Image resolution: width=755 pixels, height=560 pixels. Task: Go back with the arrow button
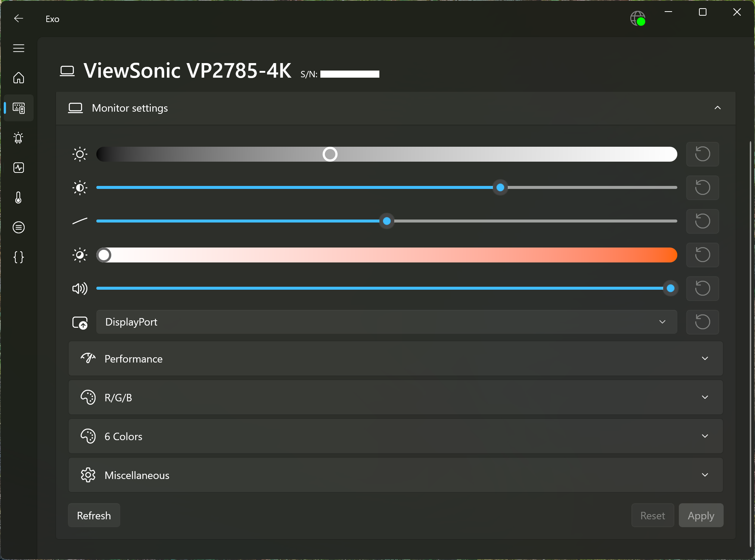[x=19, y=19]
